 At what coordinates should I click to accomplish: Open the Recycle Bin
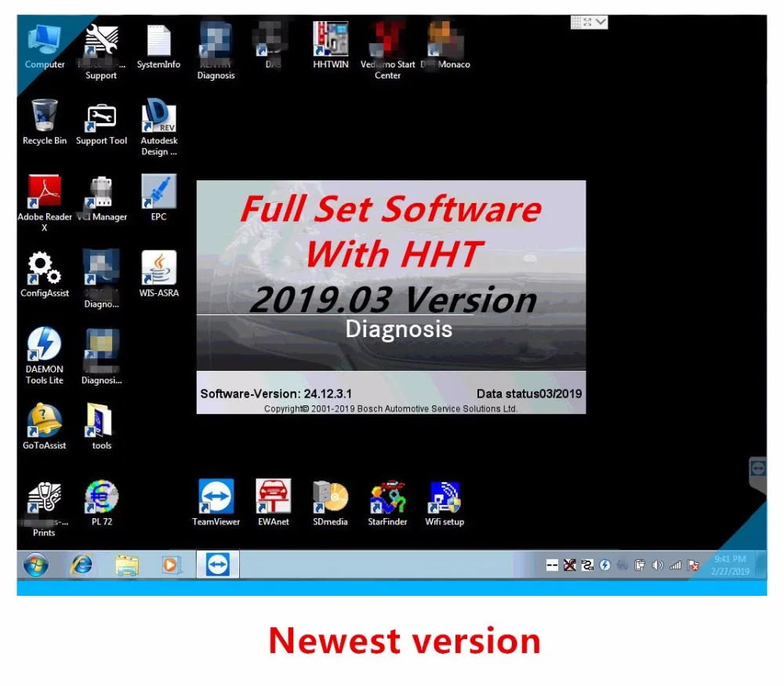(x=45, y=122)
